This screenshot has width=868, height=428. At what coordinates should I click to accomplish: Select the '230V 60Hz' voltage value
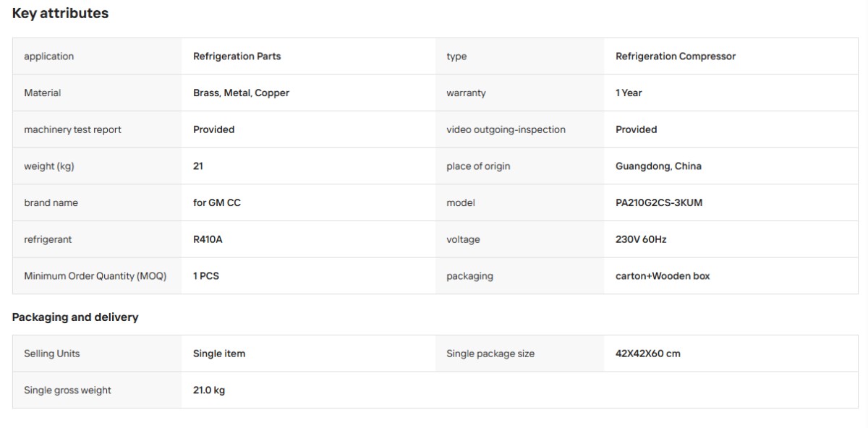pos(641,239)
